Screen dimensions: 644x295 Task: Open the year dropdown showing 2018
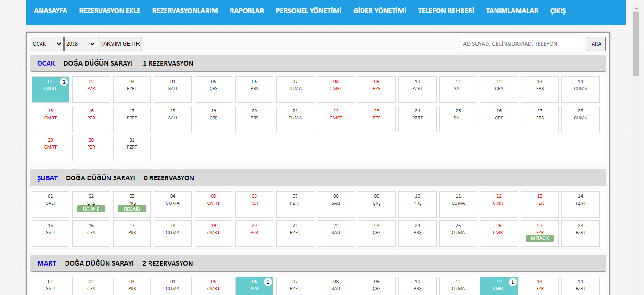tap(81, 44)
